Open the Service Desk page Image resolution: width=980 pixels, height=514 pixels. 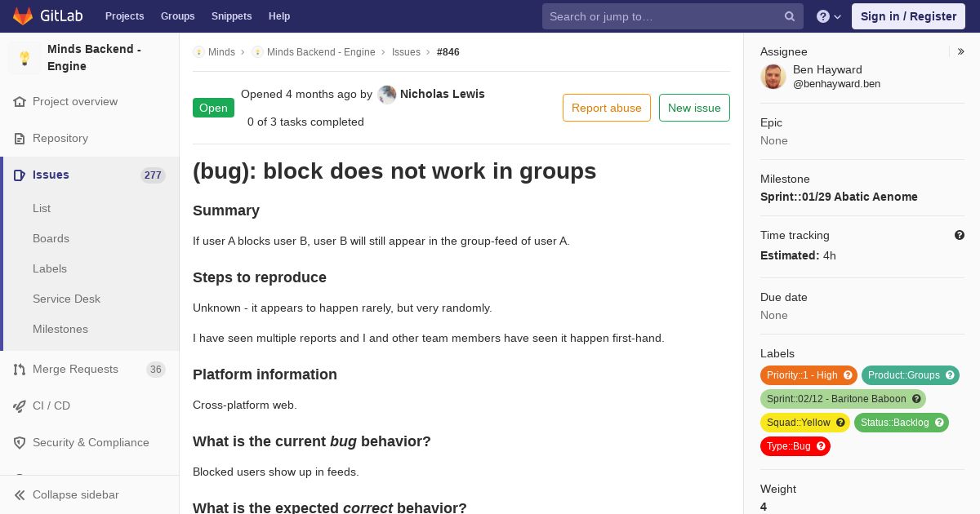click(x=66, y=299)
